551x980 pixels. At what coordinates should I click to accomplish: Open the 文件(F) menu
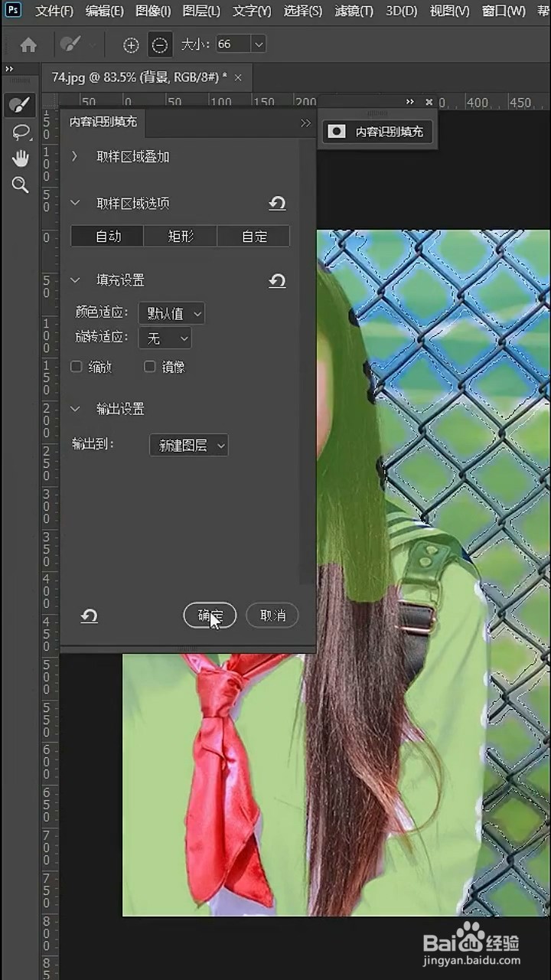54,11
